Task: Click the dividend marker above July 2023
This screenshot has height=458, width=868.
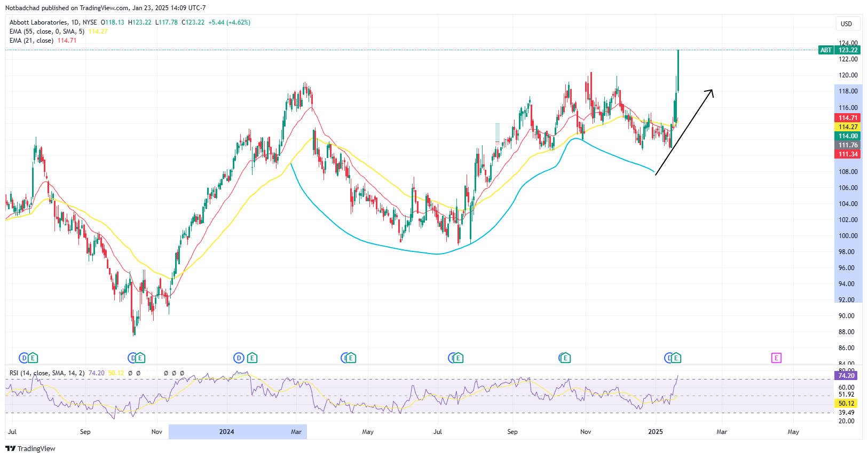Action: pos(23,358)
